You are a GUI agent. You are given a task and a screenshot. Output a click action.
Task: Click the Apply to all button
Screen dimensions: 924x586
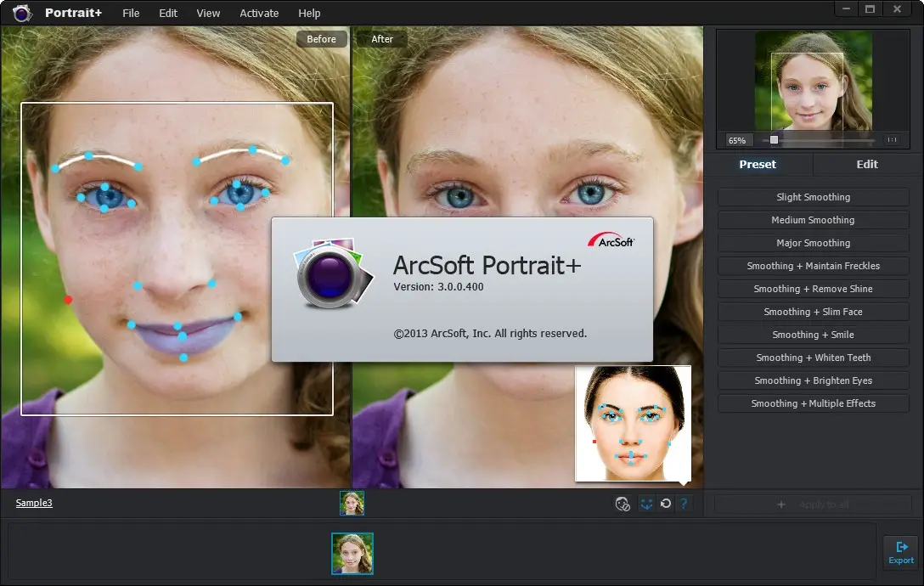coord(814,504)
